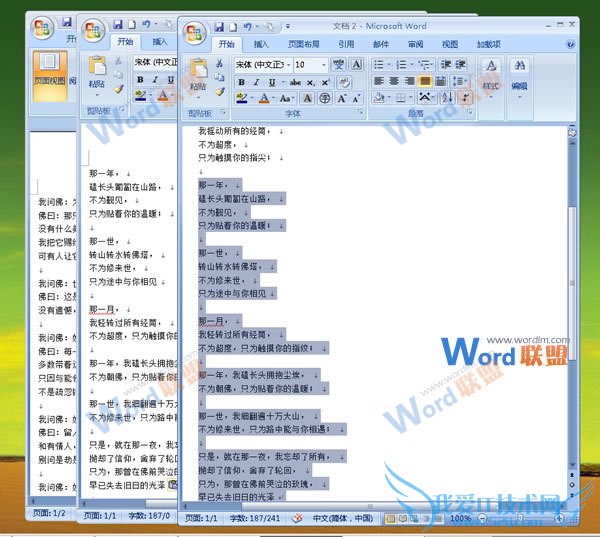Open the 审阅 (Review) ribbon tab
This screenshot has height=537, width=600.
pyautogui.click(x=414, y=44)
